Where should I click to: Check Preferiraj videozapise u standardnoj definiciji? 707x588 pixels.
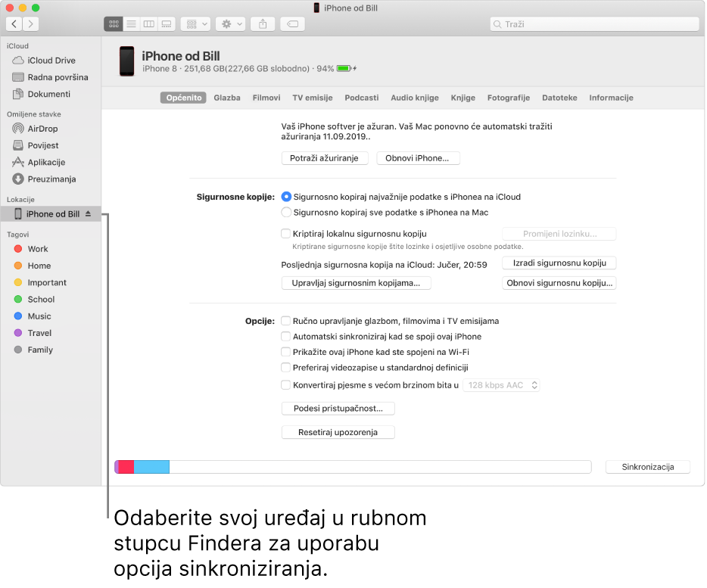(x=285, y=368)
